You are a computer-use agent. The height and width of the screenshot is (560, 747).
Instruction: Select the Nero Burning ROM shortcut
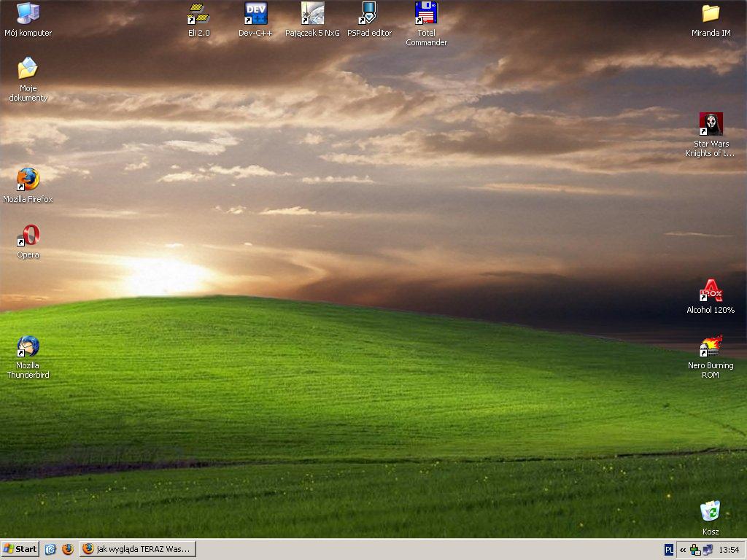point(711,357)
